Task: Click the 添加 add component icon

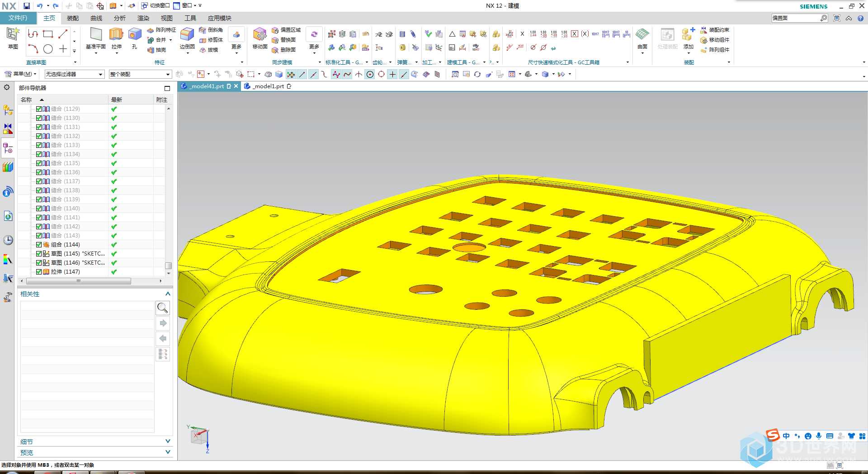Action: coord(688,34)
